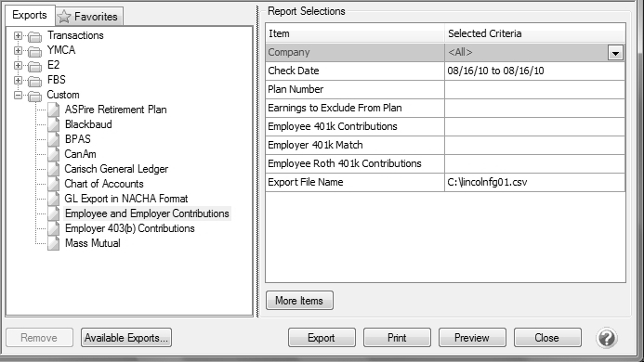Click the YMCA folder icon
This screenshot has height=362, width=644.
pos(35,51)
